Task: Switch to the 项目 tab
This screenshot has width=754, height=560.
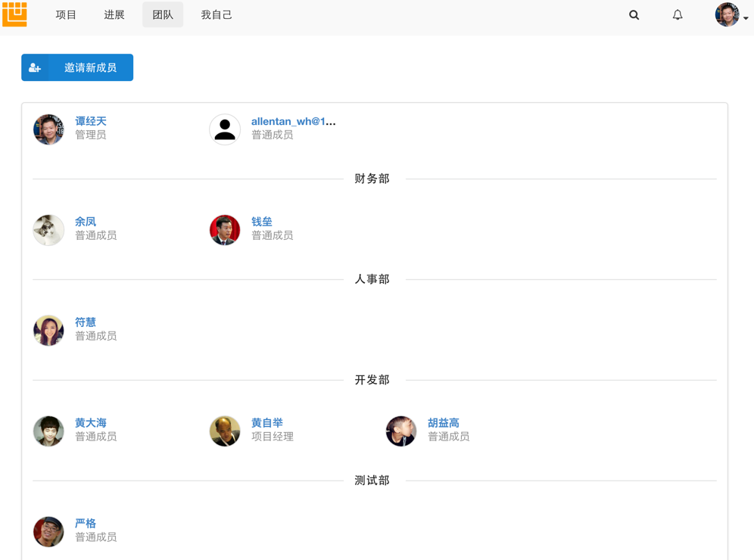Action: (x=66, y=14)
